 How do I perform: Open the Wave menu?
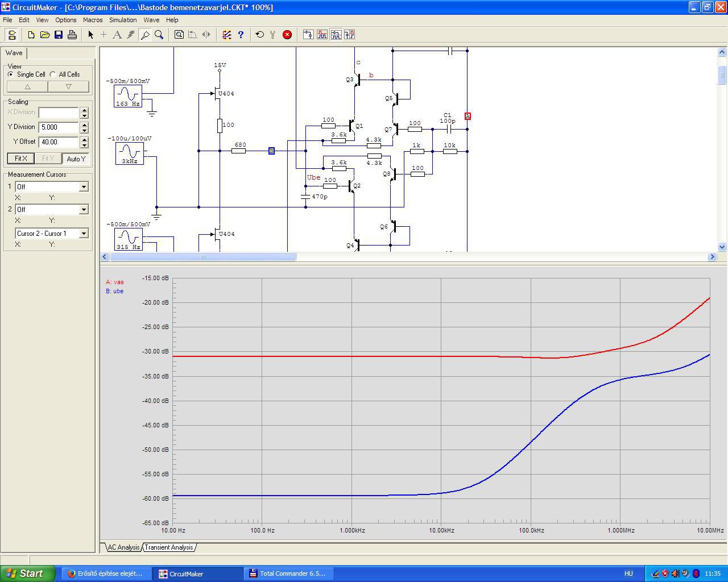tap(151, 20)
